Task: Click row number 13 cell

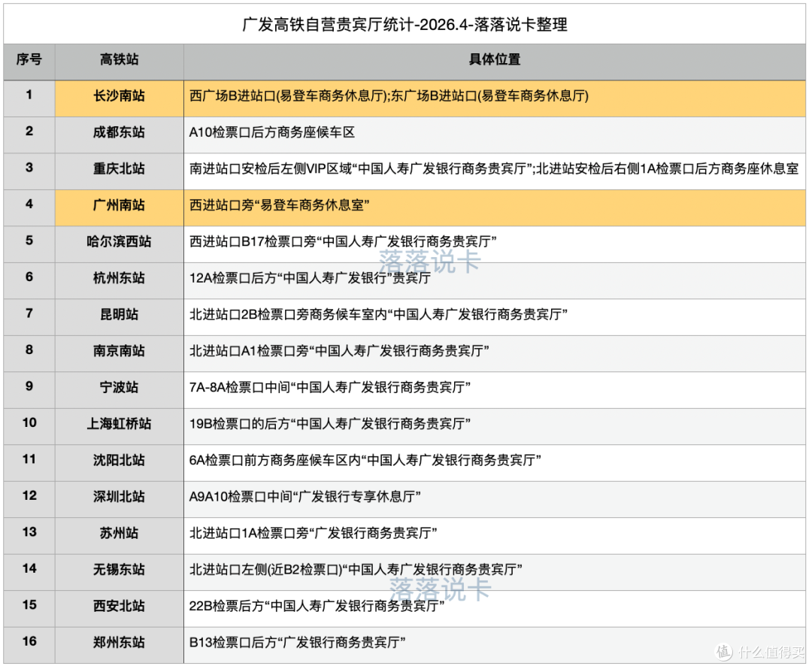Action: (x=29, y=535)
